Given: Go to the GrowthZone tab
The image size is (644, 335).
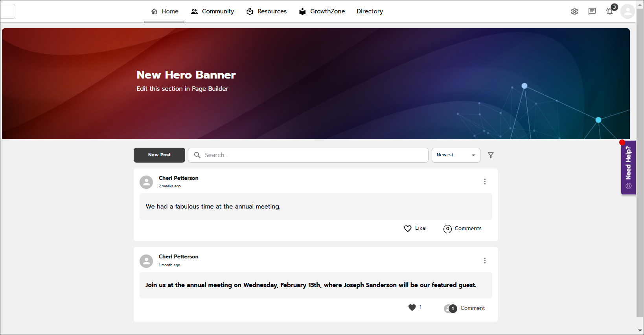Looking at the screenshot, I should 322,11.
